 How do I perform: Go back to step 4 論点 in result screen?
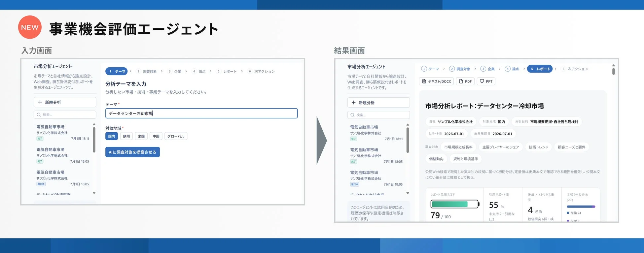click(512, 69)
